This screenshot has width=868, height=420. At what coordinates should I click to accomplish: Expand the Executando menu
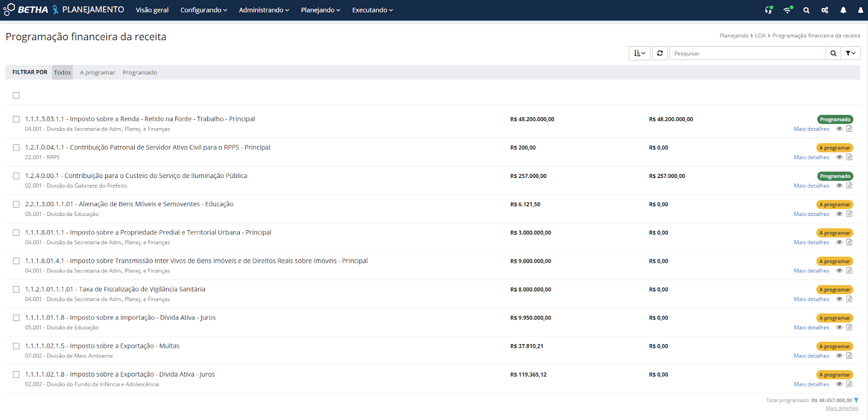point(372,10)
